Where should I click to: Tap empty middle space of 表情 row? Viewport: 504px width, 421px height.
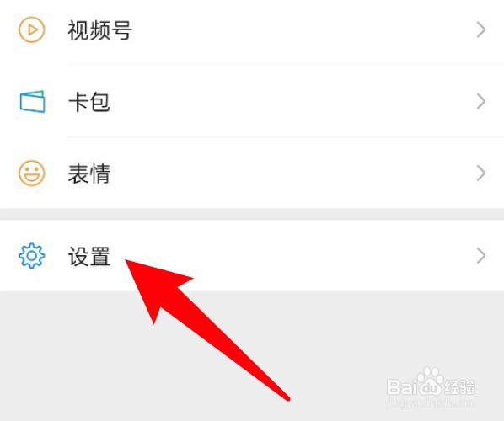[x=289, y=173]
